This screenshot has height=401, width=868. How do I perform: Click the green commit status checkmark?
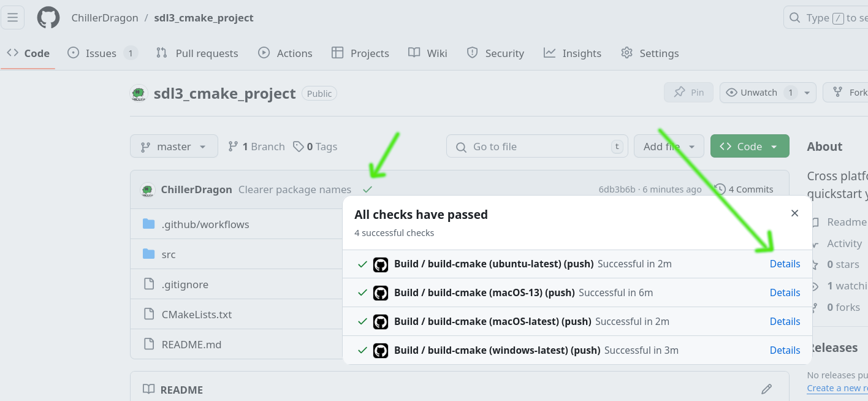click(x=367, y=189)
